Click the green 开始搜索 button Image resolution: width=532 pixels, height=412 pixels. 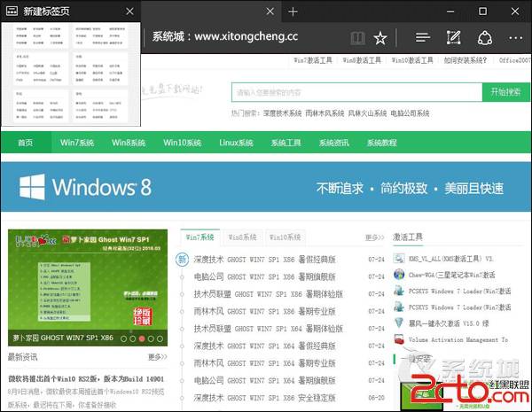point(505,92)
